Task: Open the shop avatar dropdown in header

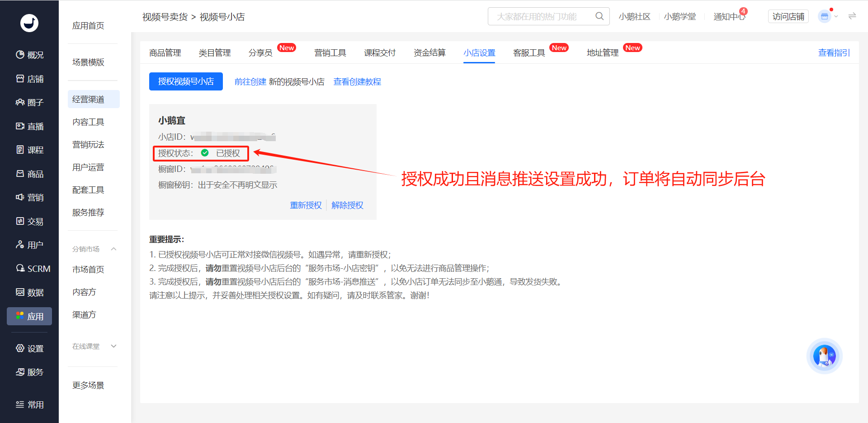Action: [x=827, y=16]
